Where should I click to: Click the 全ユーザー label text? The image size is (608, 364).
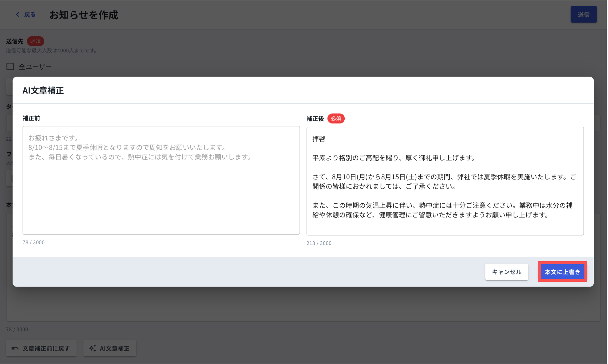tap(35, 67)
